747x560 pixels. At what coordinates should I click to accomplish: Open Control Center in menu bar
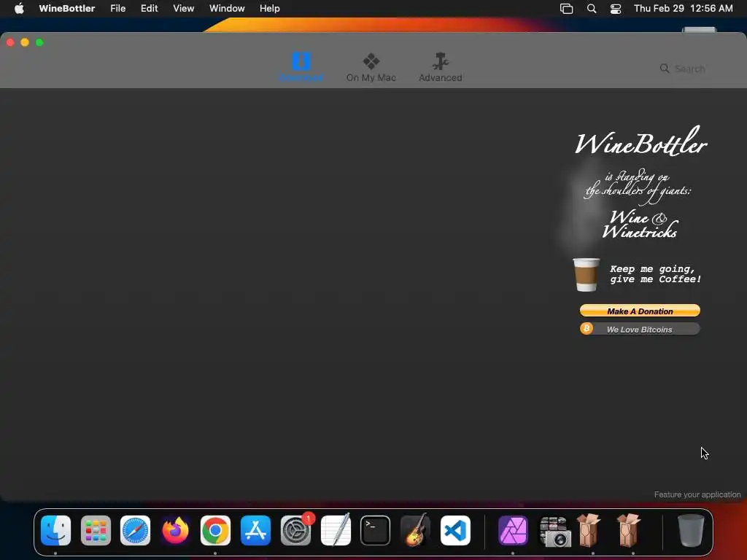[x=616, y=8]
